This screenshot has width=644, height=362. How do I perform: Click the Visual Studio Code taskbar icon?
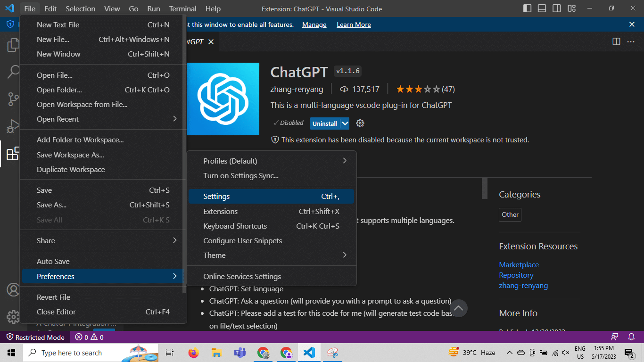click(x=309, y=353)
